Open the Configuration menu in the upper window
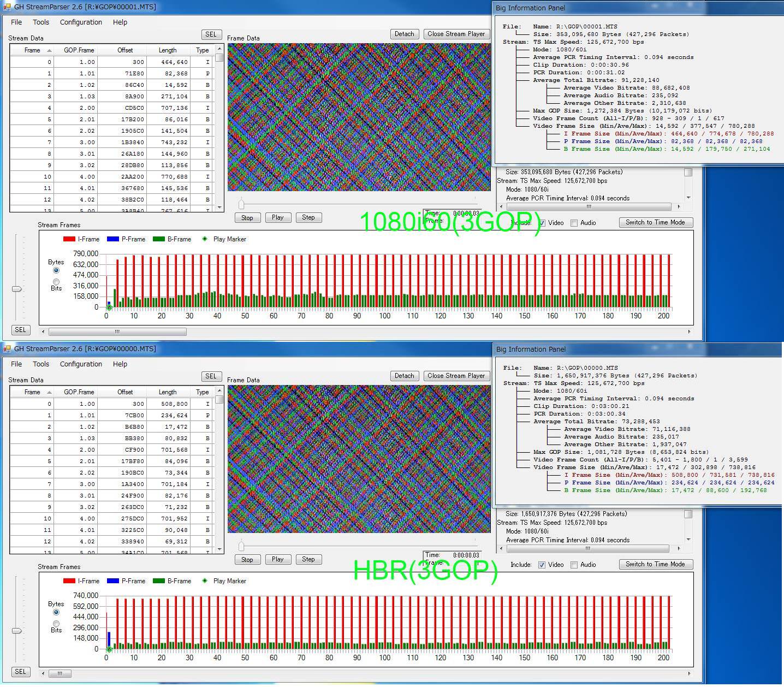This screenshot has width=784, height=687. coord(81,22)
